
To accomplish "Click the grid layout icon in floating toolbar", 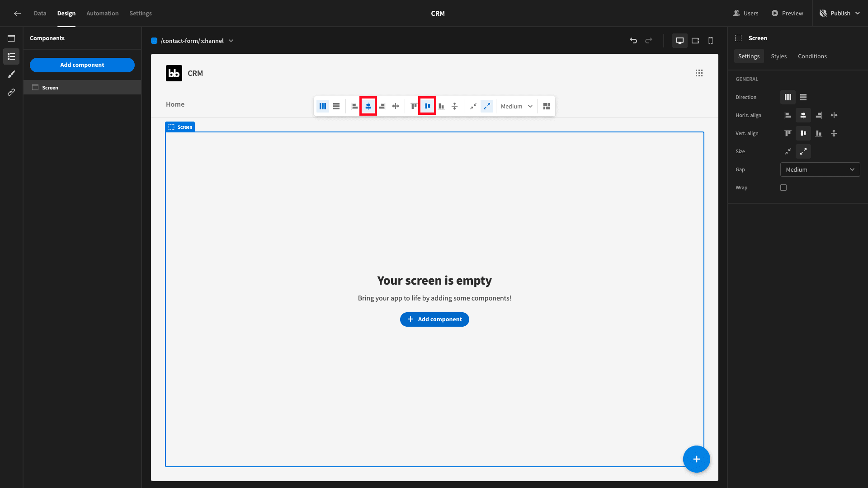I will 547,106.
